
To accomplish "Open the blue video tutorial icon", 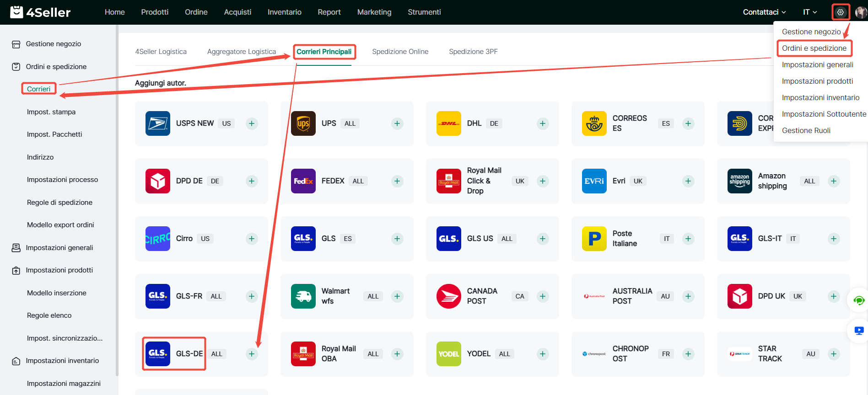I will 859,331.
